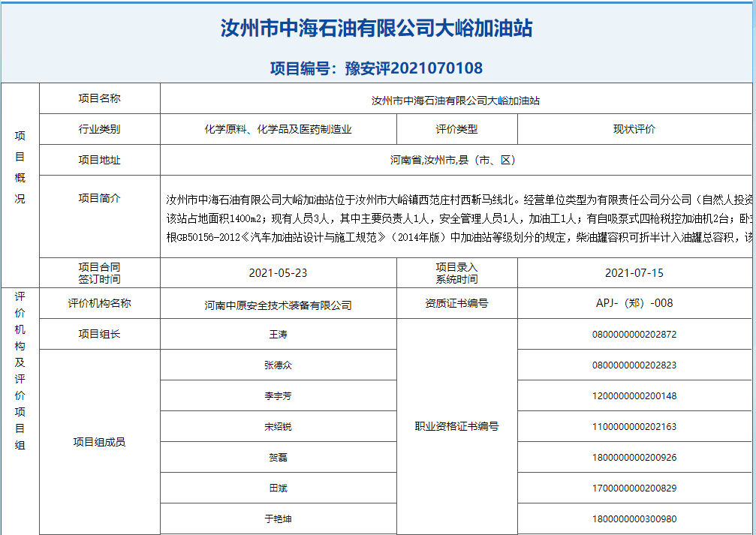Select the 项目名称 label cell

click(99, 98)
